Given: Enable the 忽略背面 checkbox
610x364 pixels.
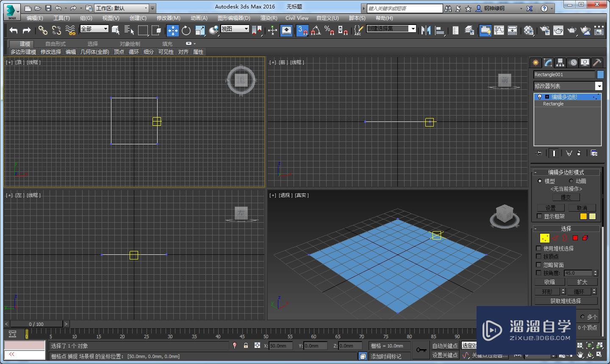Looking at the screenshot, I should 539,265.
